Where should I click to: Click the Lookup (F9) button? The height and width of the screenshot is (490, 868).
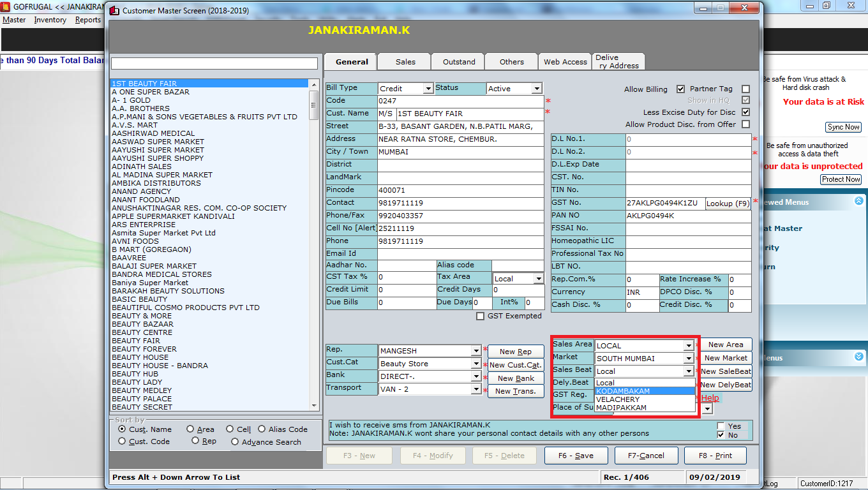[728, 204]
